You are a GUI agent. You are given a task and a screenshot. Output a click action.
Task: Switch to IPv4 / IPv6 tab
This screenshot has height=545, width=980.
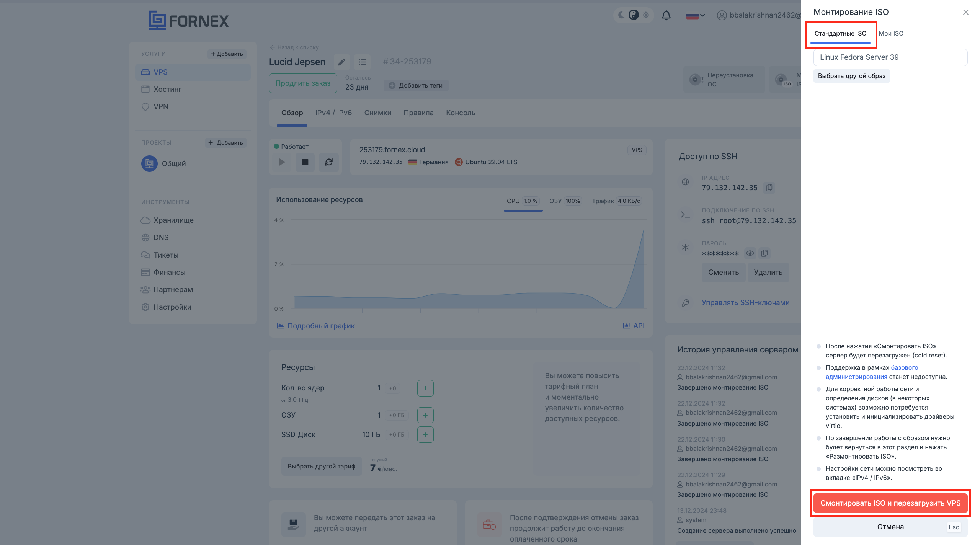(333, 113)
